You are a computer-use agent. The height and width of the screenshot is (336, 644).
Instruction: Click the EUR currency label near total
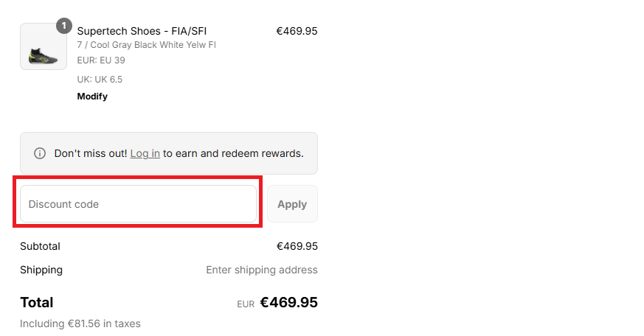click(x=246, y=304)
